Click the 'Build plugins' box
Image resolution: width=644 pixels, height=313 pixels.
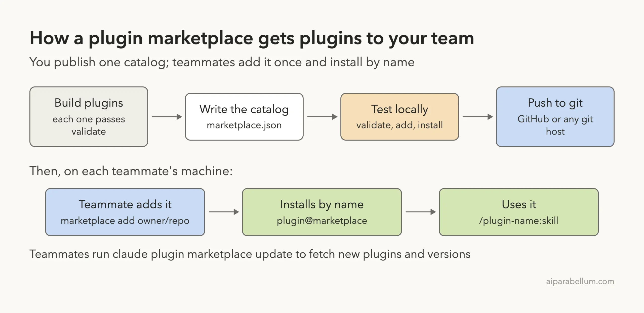[x=89, y=117]
